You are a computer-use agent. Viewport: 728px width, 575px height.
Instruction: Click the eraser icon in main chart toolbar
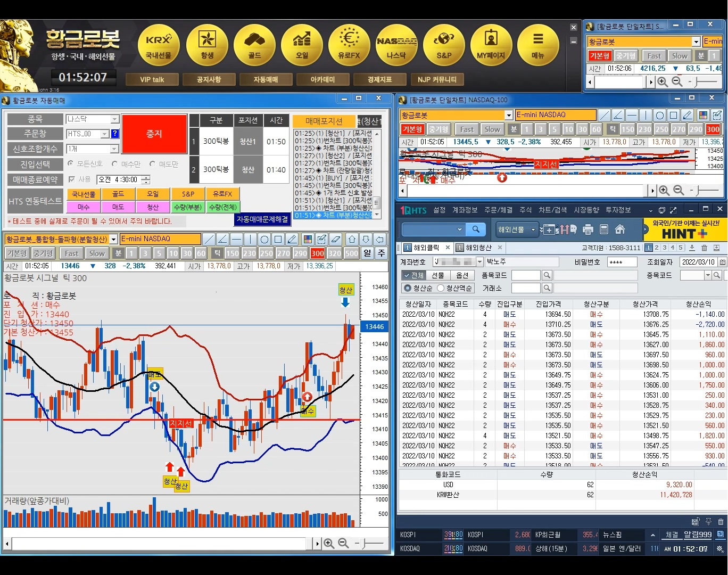335,240
